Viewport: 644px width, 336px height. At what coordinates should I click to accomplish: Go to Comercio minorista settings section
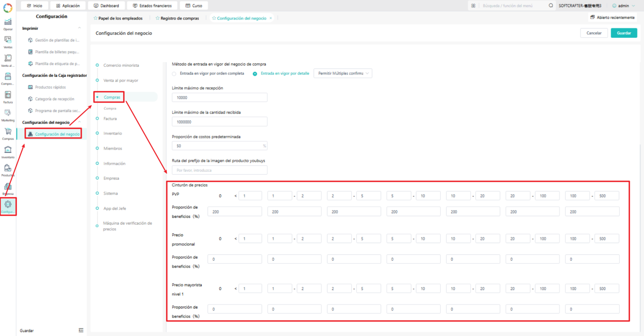tap(121, 65)
